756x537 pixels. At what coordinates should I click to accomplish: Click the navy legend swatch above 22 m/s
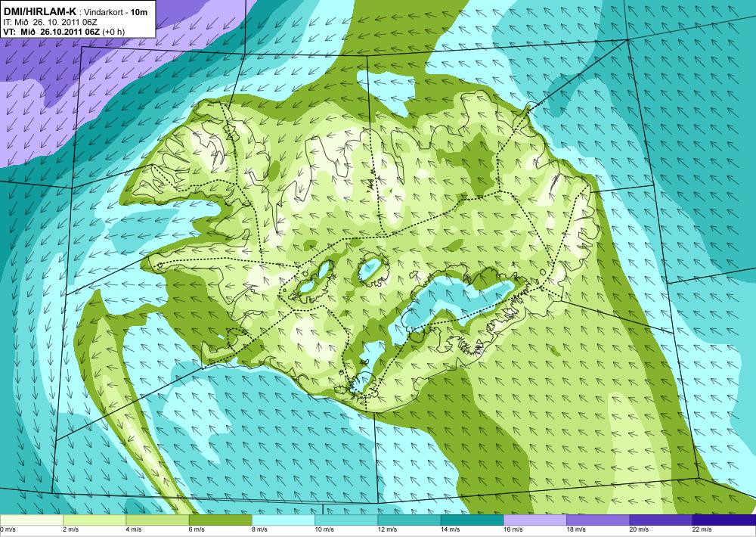(x=724, y=520)
